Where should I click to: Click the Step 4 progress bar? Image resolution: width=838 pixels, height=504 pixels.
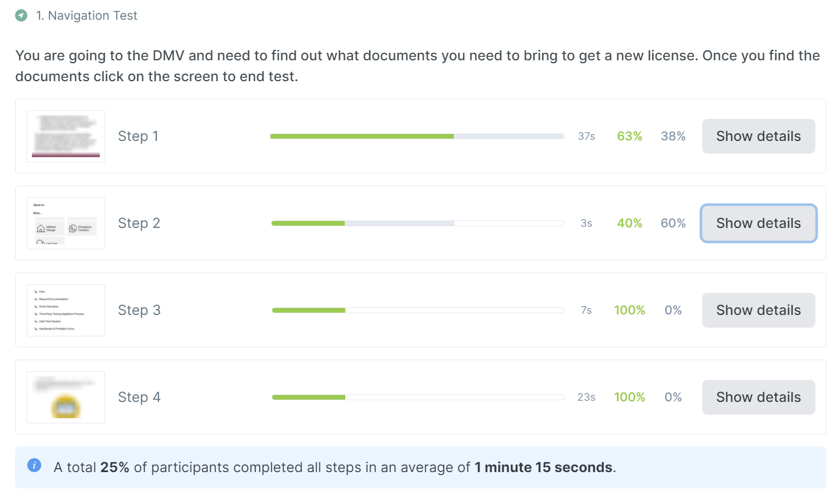(x=417, y=397)
